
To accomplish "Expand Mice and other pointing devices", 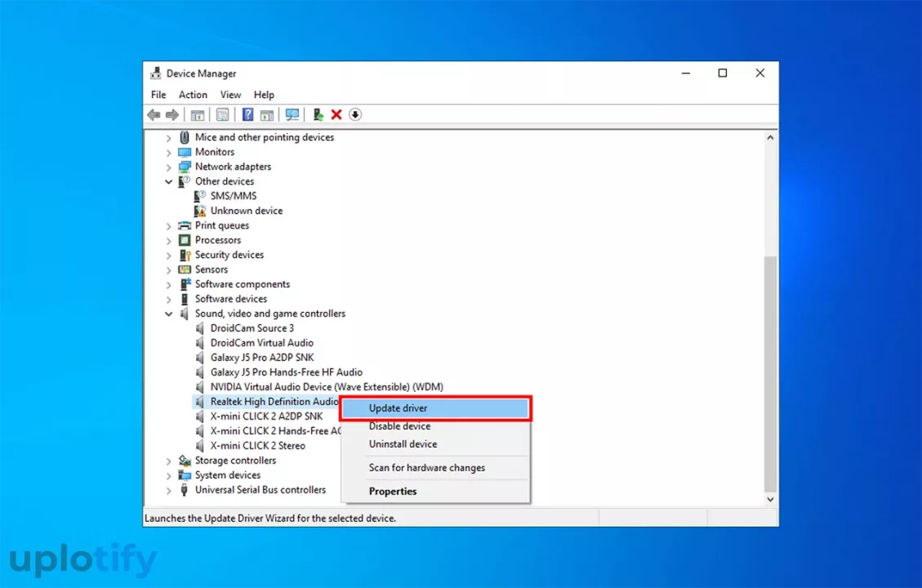I will tap(169, 137).
